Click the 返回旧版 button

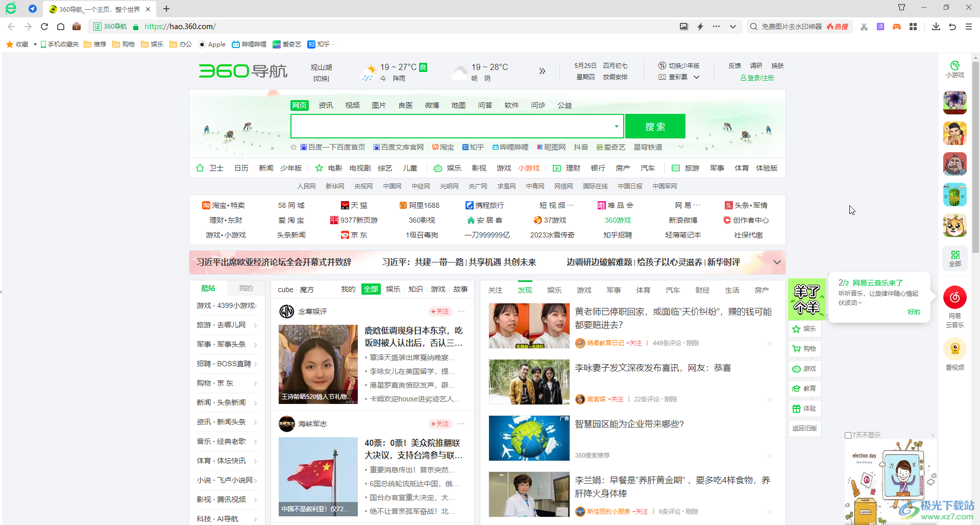coord(804,428)
